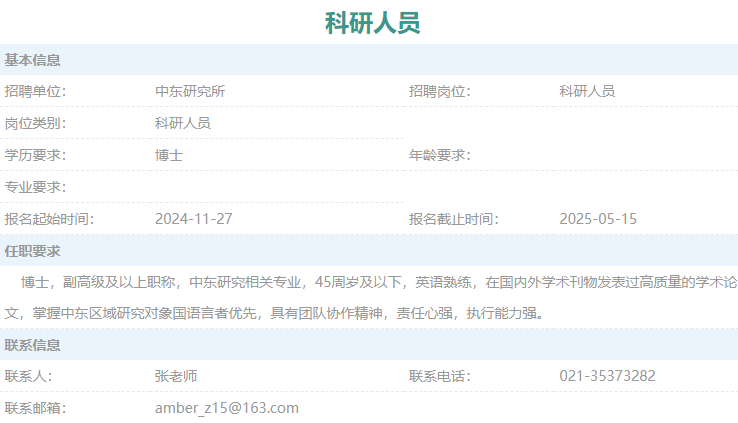738x423 pixels.
Task: Select the 博士 education requirement value
Action: click(169, 155)
